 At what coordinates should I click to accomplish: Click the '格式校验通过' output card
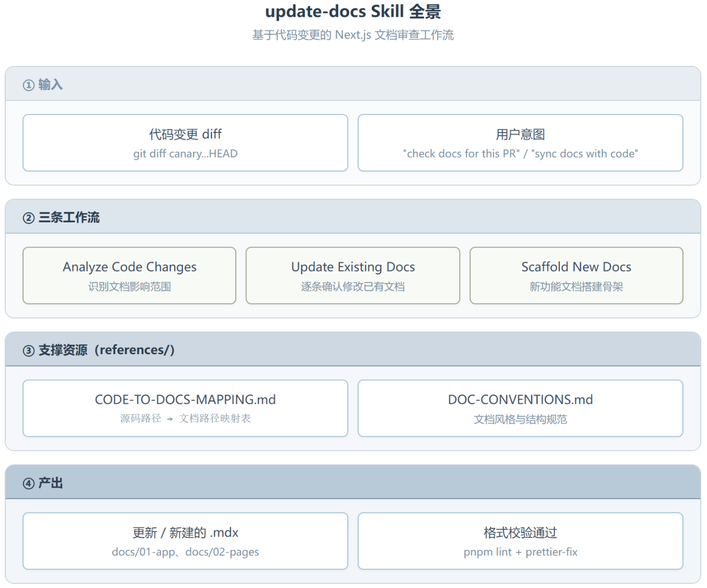tap(520, 541)
